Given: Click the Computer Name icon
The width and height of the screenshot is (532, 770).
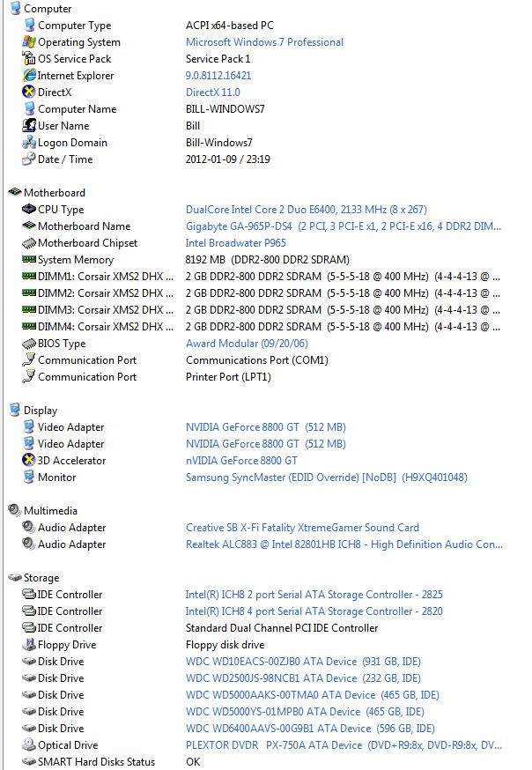Looking at the screenshot, I should tap(29, 108).
